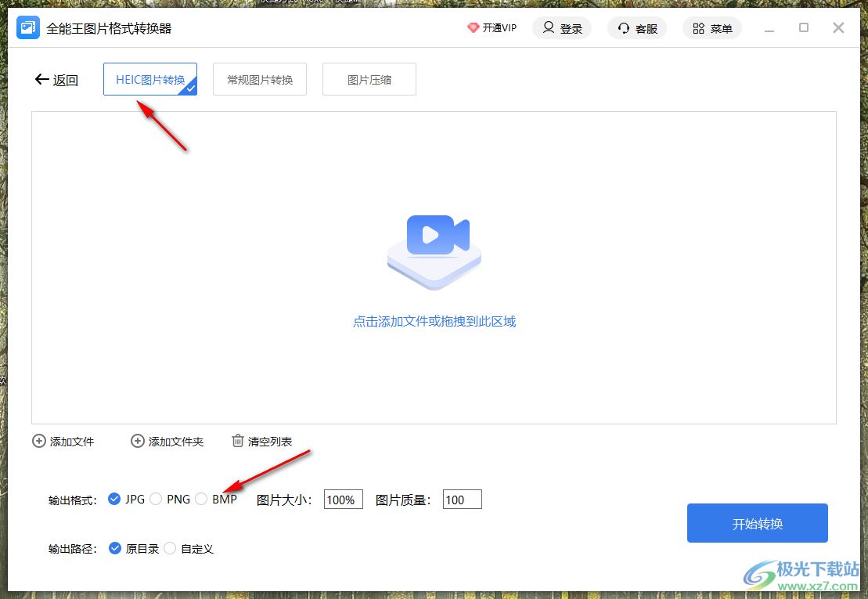The height and width of the screenshot is (599, 868).
Task: Click the 图片大小 100% field
Action: tap(344, 500)
